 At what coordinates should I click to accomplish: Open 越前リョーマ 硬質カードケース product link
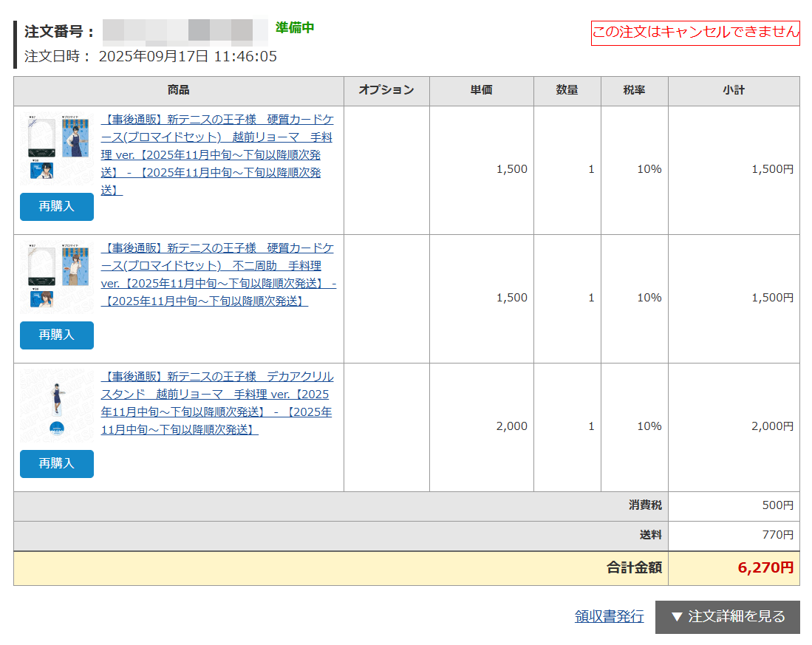[217, 154]
